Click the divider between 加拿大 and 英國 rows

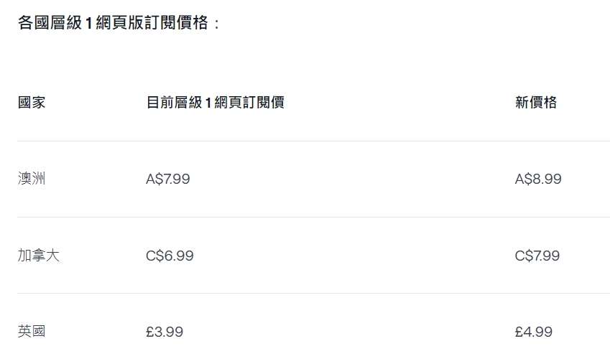[313, 293]
